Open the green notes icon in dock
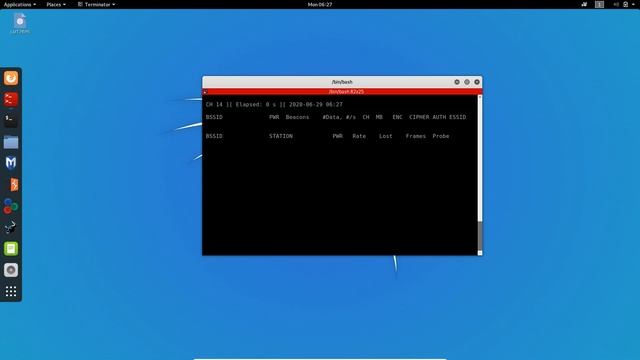Viewport: 640px width, 360px height. click(11, 249)
